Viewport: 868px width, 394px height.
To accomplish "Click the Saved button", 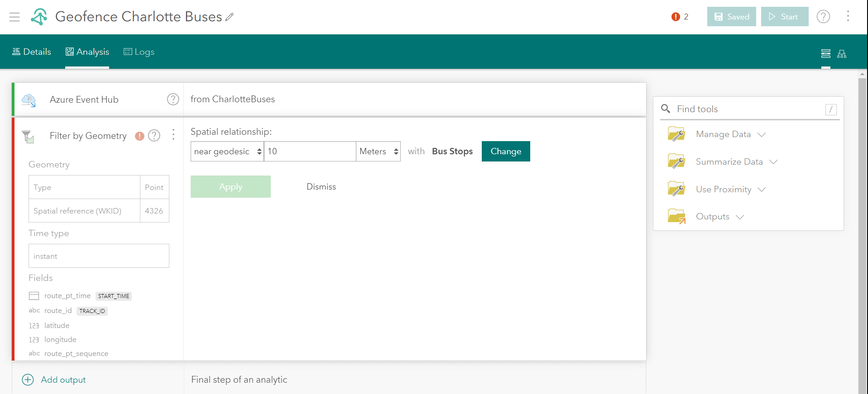I will (732, 17).
